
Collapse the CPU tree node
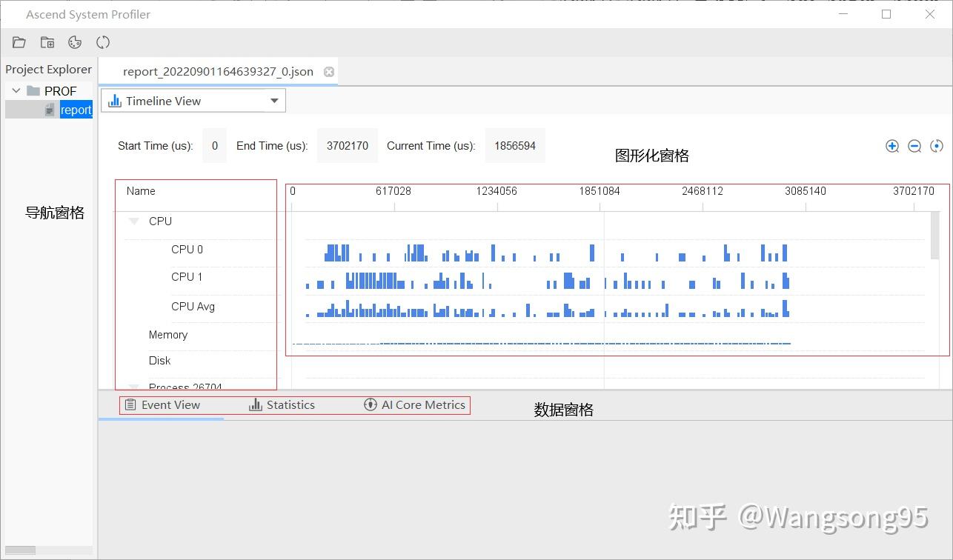pos(133,221)
